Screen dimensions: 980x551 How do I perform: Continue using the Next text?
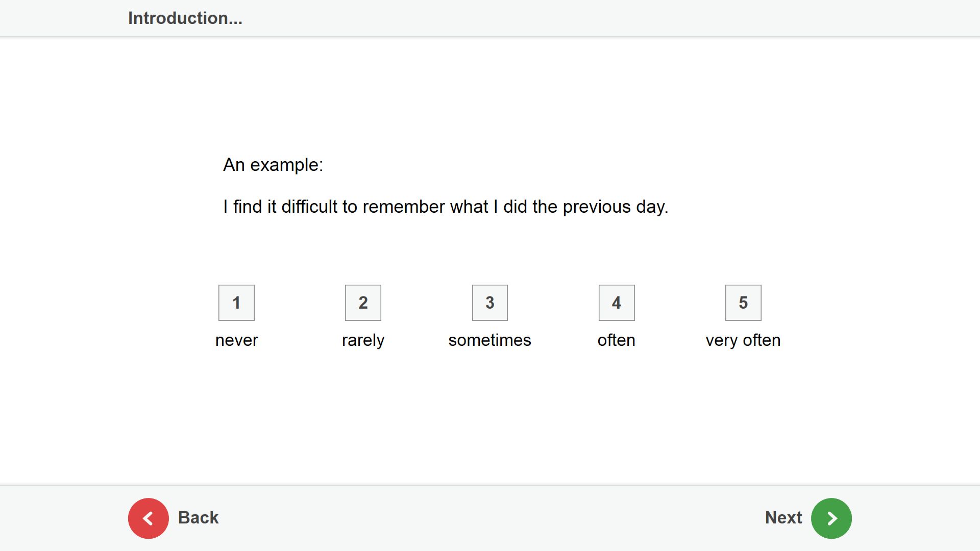[783, 518]
